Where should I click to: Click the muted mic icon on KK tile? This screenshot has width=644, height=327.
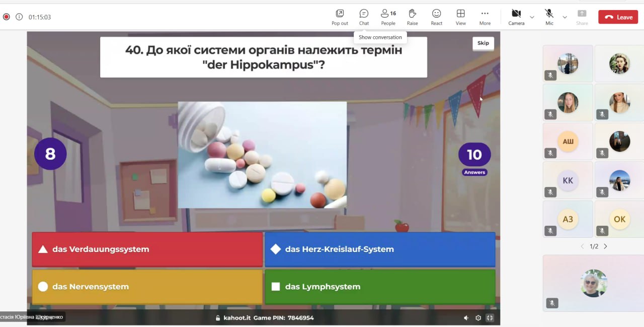pyautogui.click(x=550, y=192)
